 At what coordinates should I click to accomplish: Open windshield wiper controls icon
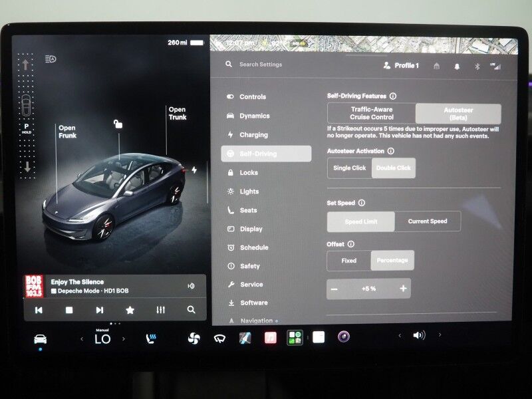(219, 338)
